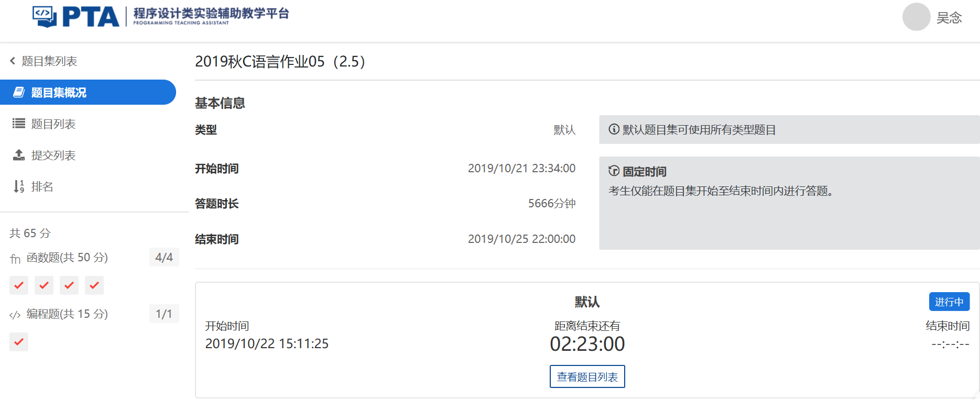The image size is (980, 400).
Task: Open the 编程题 checkmark box
Action: point(19,342)
